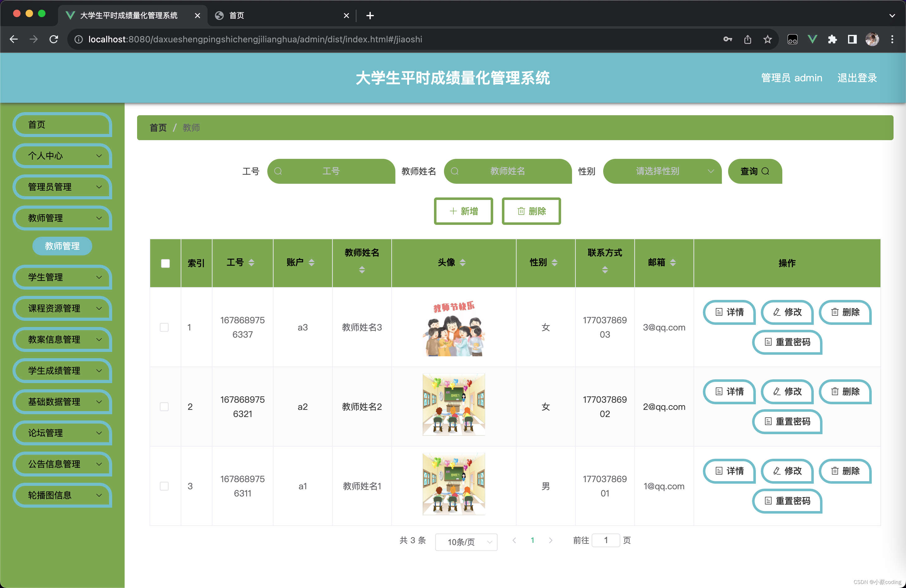The width and height of the screenshot is (906, 588).
Task: Expand the 教案信息管理 sidebar menu
Action: coord(63,339)
